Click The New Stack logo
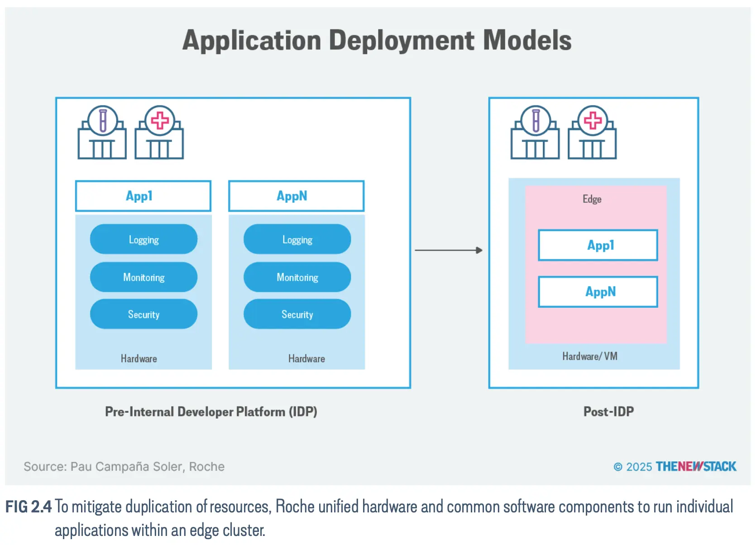The width and height of the screenshot is (756, 545). tap(696, 466)
